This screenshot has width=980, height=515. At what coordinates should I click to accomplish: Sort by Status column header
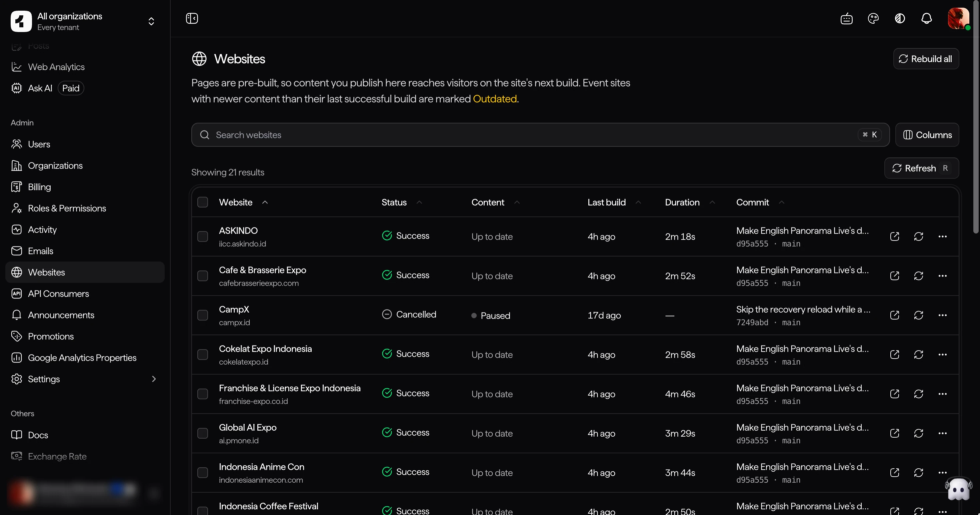coord(402,202)
